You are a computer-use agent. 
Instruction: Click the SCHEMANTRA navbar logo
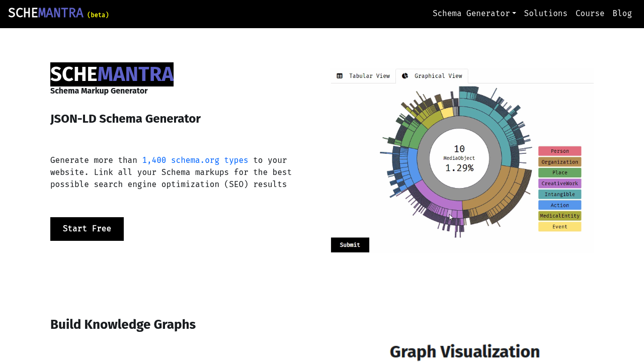(46, 13)
